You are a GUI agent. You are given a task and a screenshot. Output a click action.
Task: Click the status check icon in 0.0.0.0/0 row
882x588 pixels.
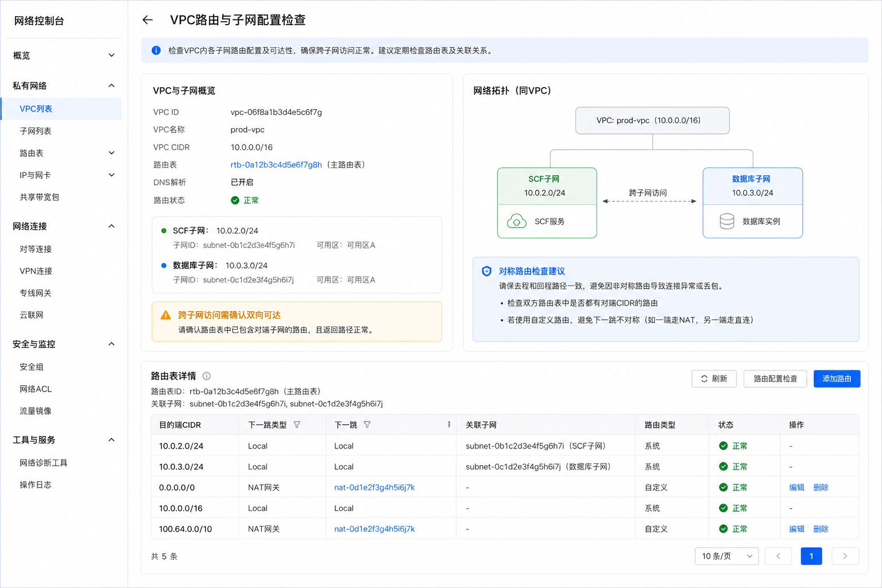[x=724, y=488]
